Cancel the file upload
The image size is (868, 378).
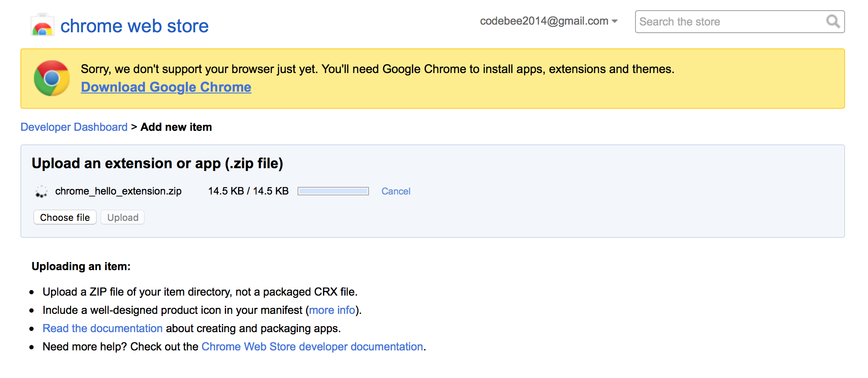point(396,192)
